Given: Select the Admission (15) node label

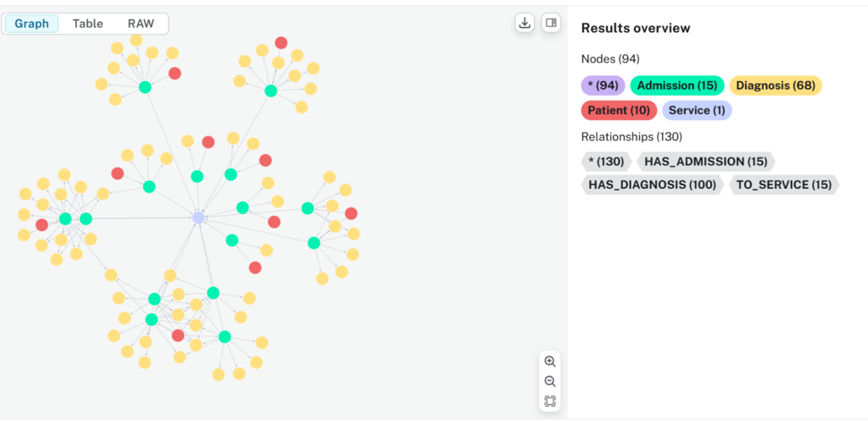Looking at the screenshot, I should click(x=676, y=86).
